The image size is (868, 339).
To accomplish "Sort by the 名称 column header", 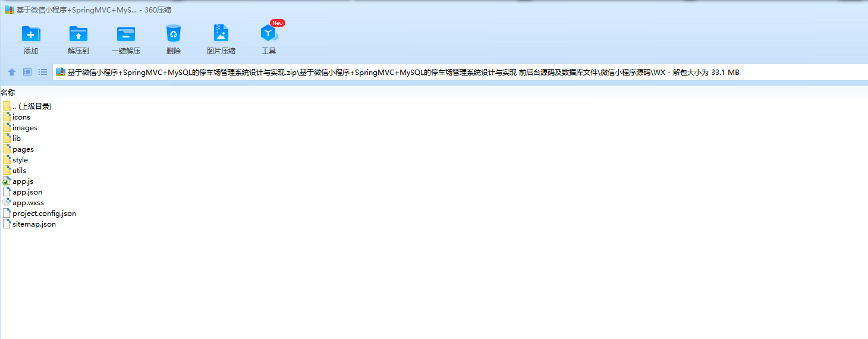I will coord(8,93).
